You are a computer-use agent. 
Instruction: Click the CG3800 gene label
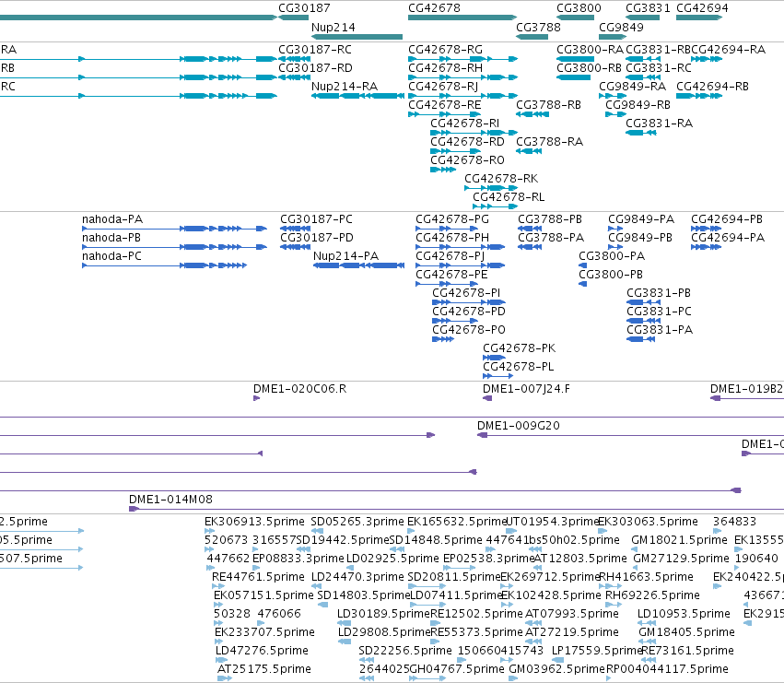tap(579, 8)
